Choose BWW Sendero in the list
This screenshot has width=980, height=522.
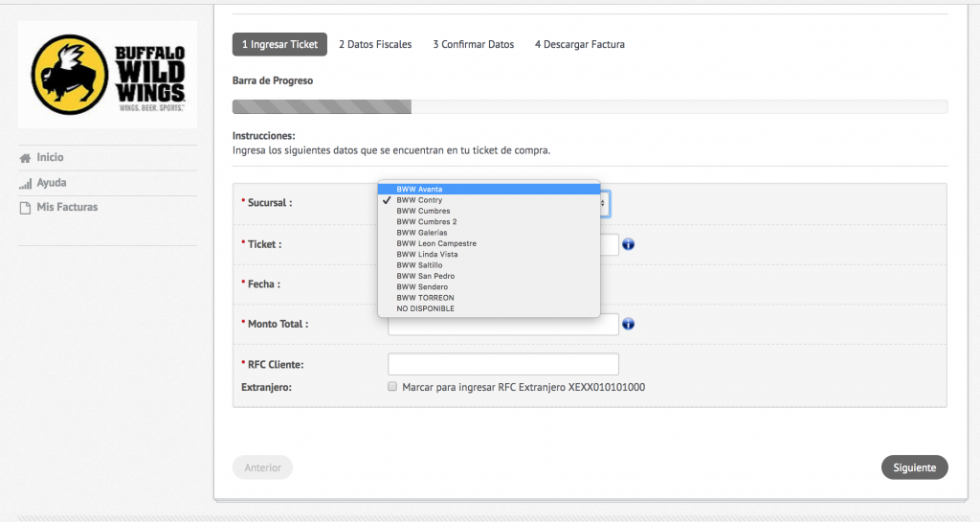pyautogui.click(x=489, y=287)
